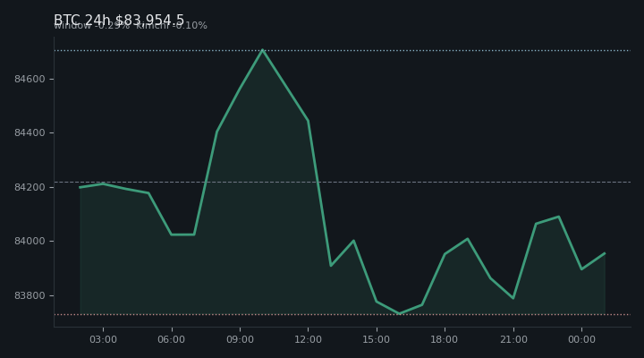Image resolution: width=644 pixels, height=358 pixels.
Task: Click the price line's highest peak point
Action: 262,50
